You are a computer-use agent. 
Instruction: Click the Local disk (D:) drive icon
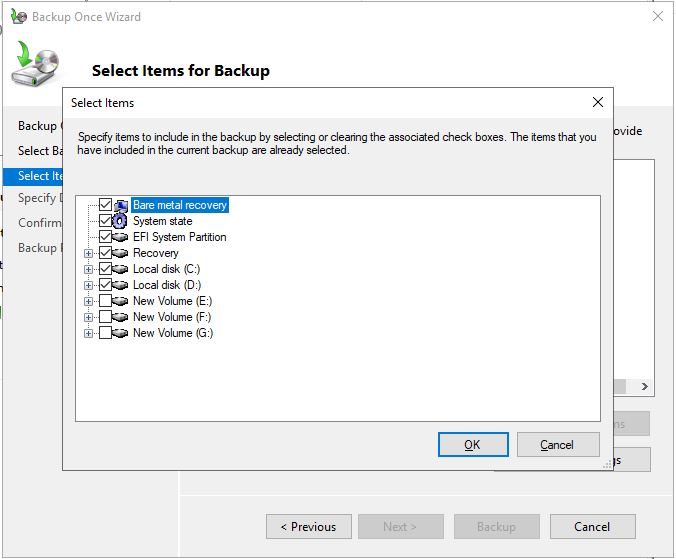click(121, 285)
